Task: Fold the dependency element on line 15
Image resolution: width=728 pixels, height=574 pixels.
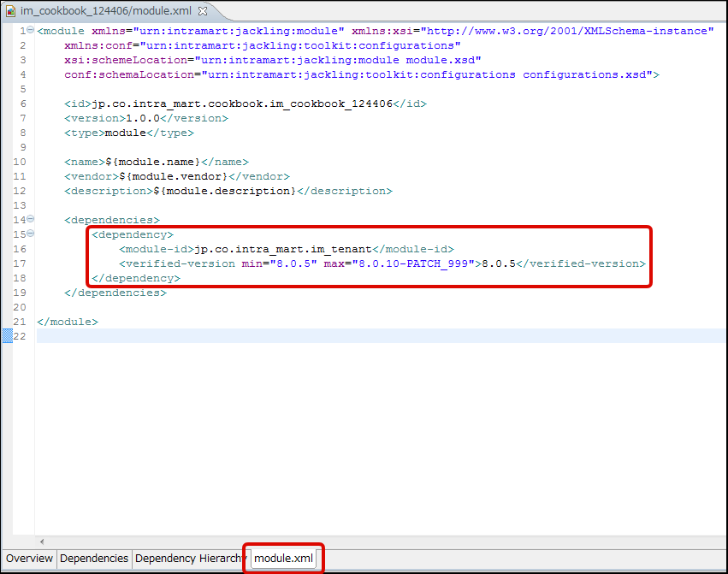Action: pyautogui.click(x=31, y=234)
